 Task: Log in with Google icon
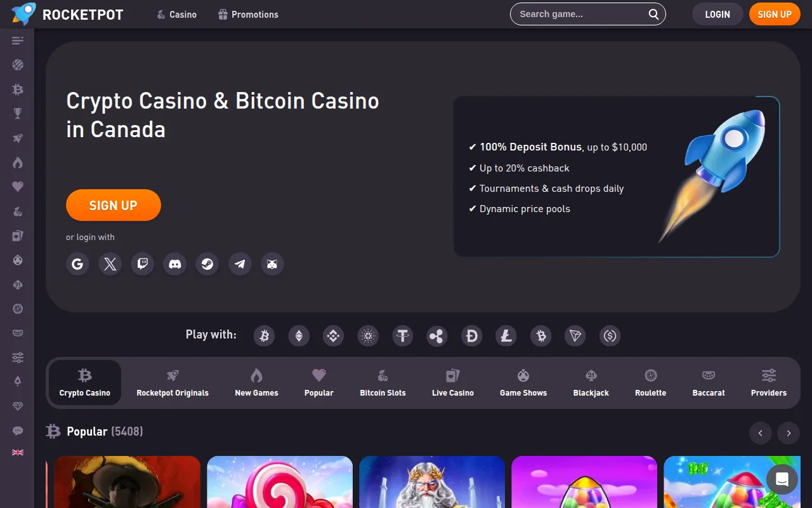pyautogui.click(x=77, y=264)
